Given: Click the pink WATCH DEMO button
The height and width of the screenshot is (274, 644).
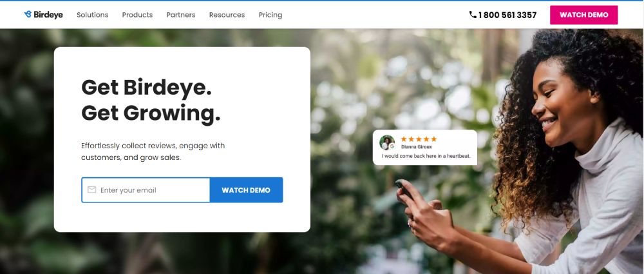Looking at the screenshot, I should pos(583,15).
